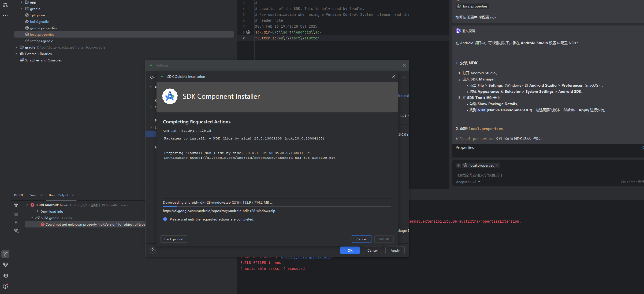
Task: Click the Background button in installer
Action: [174, 239]
